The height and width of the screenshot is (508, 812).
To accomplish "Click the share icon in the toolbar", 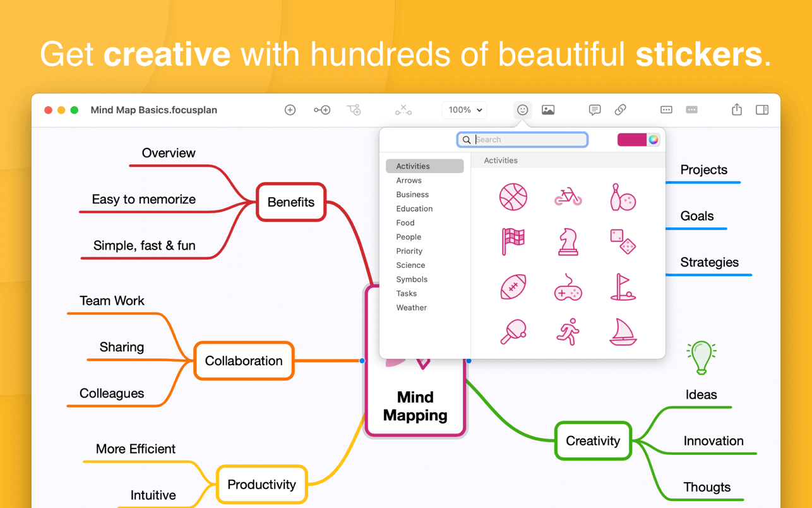I will pyautogui.click(x=736, y=109).
